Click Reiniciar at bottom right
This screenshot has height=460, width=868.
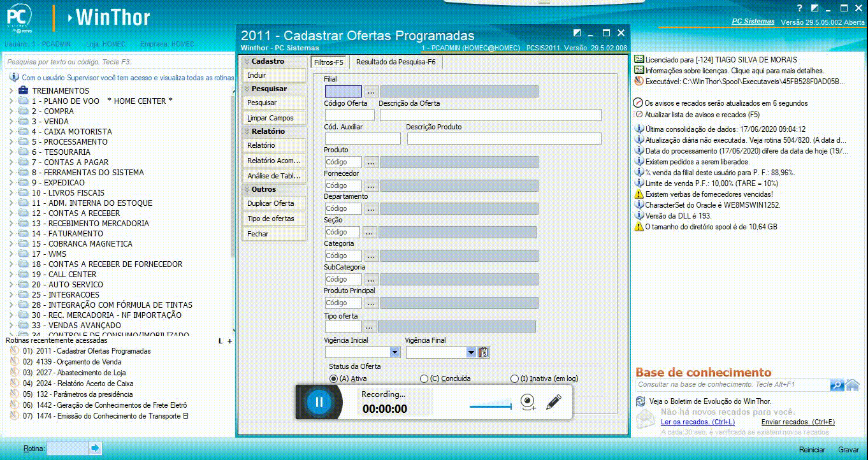[812, 449]
